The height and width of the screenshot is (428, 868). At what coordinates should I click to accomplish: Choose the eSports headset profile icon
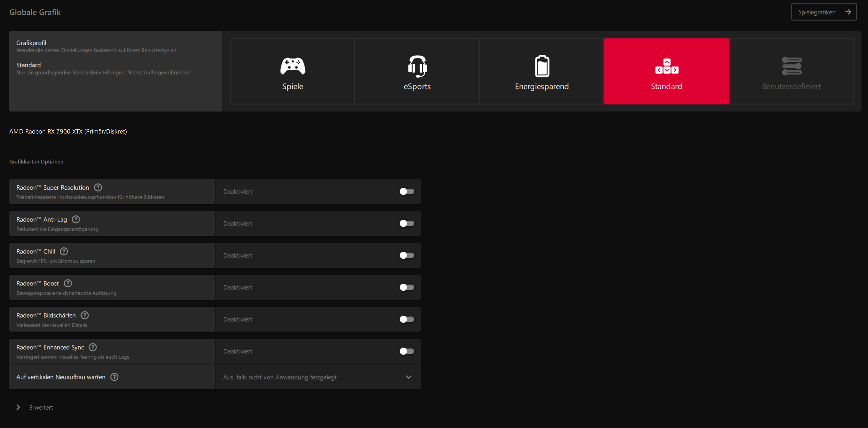[x=417, y=66]
